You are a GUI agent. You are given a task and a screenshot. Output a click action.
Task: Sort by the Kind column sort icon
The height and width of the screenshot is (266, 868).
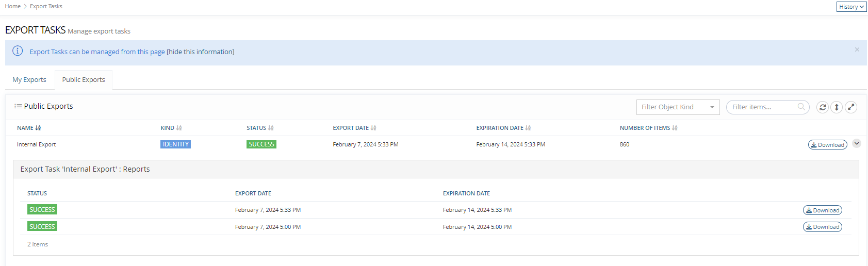(179, 128)
